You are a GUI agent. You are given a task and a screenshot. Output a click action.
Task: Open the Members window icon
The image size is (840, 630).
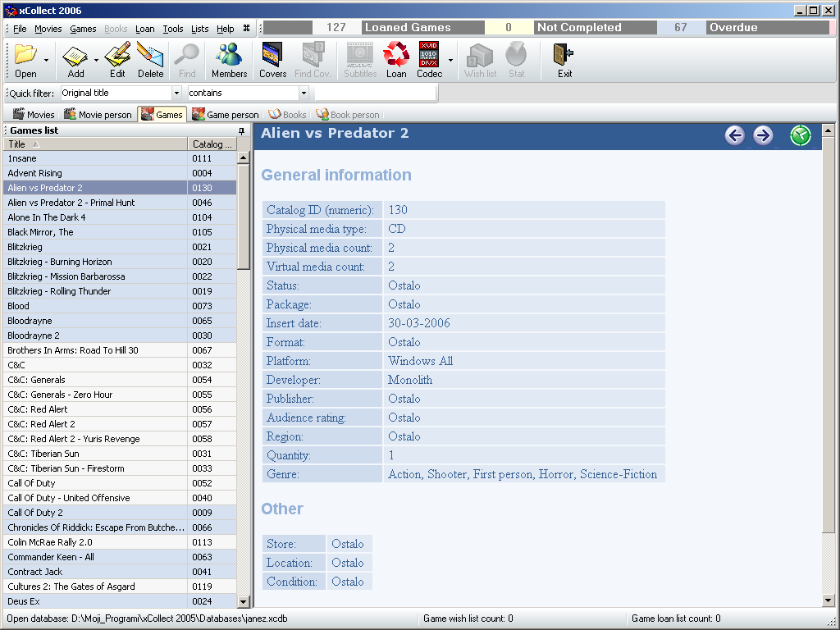229,59
